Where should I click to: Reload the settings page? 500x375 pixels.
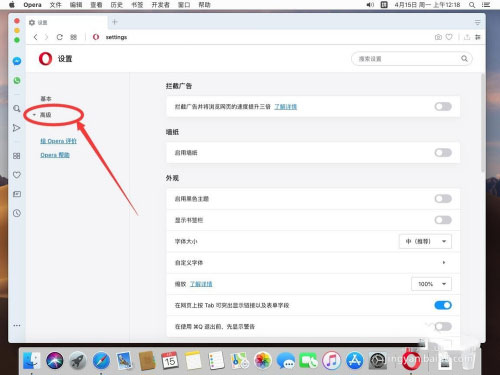pos(60,37)
